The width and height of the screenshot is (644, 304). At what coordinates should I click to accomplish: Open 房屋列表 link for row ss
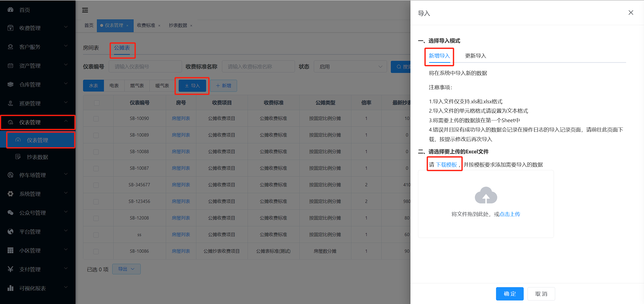[181, 235]
